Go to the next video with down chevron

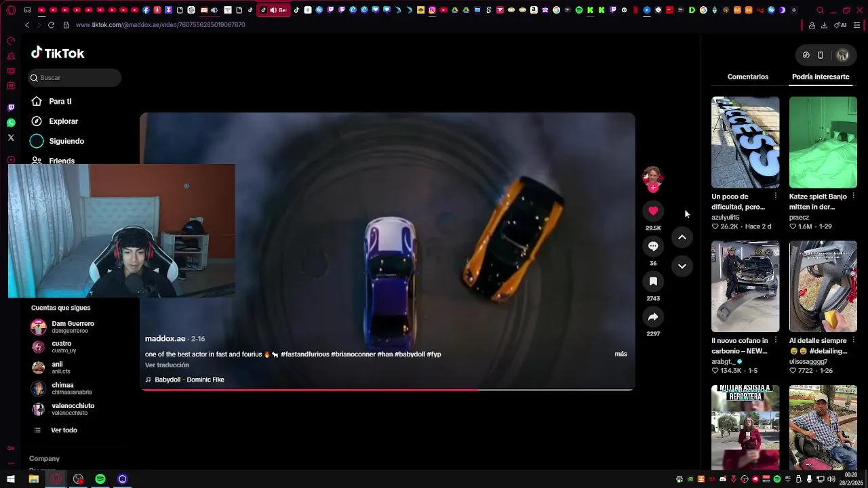click(682, 266)
